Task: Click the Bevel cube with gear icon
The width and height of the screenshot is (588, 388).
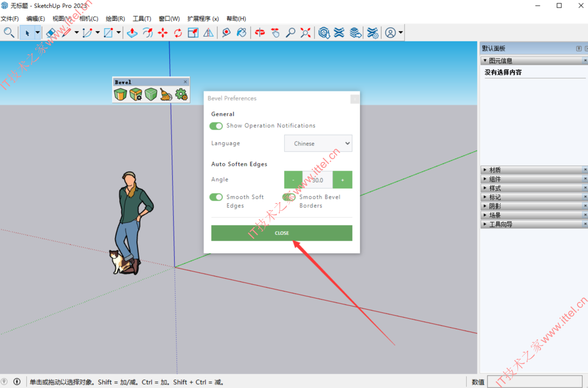Action: [x=136, y=94]
